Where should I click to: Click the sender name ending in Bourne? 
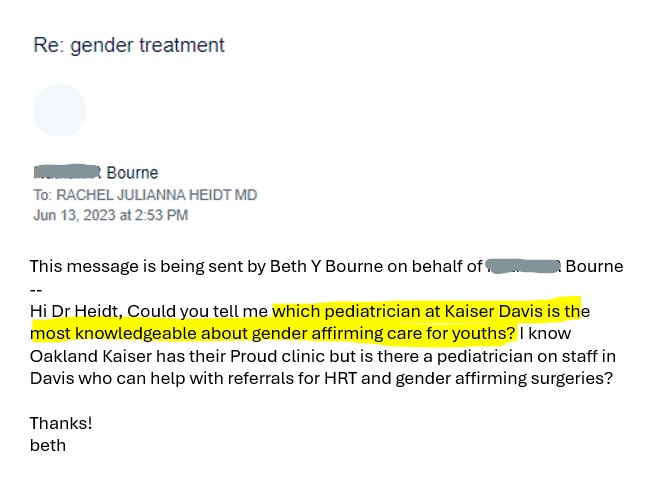(132, 173)
